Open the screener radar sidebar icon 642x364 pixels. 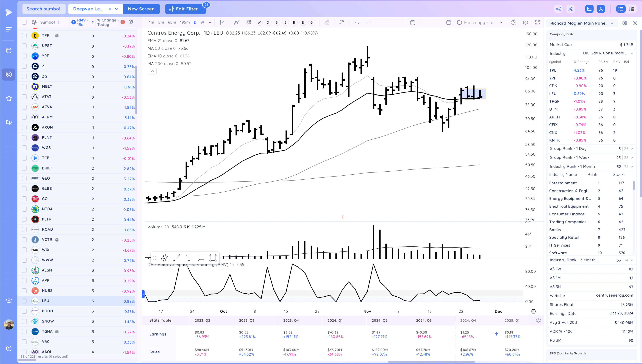[9, 74]
